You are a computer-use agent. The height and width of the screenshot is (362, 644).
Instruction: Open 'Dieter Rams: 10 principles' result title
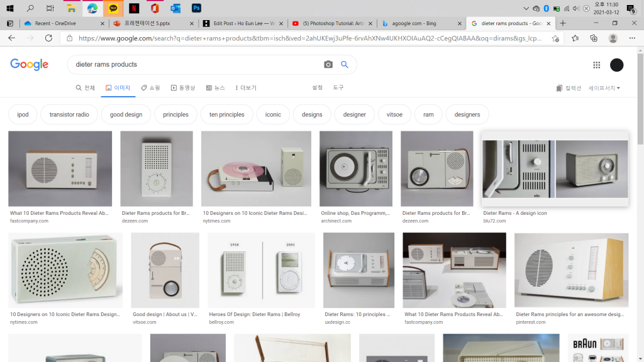pos(357,314)
